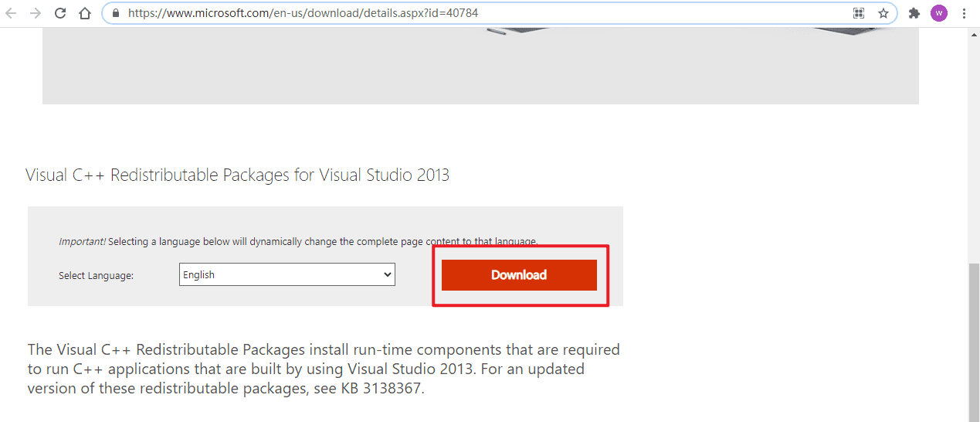The height and width of the screenshot is (422, 980).
Task: Click the red Download button
Action: click(519, 275)
